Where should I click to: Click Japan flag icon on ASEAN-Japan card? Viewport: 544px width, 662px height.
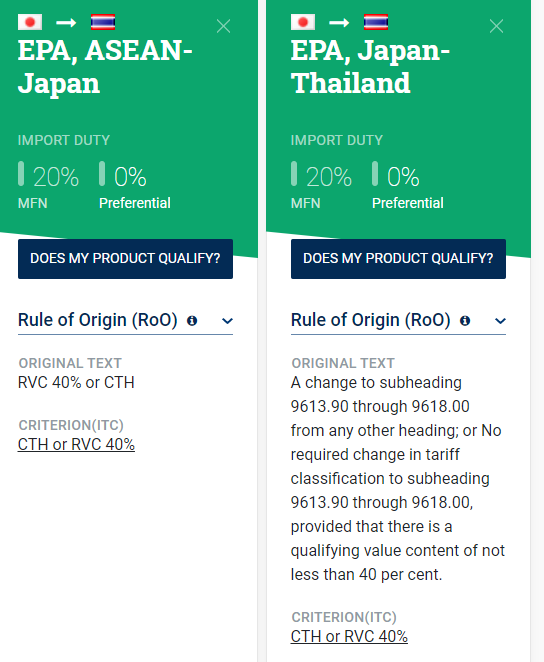coord(30,22)
